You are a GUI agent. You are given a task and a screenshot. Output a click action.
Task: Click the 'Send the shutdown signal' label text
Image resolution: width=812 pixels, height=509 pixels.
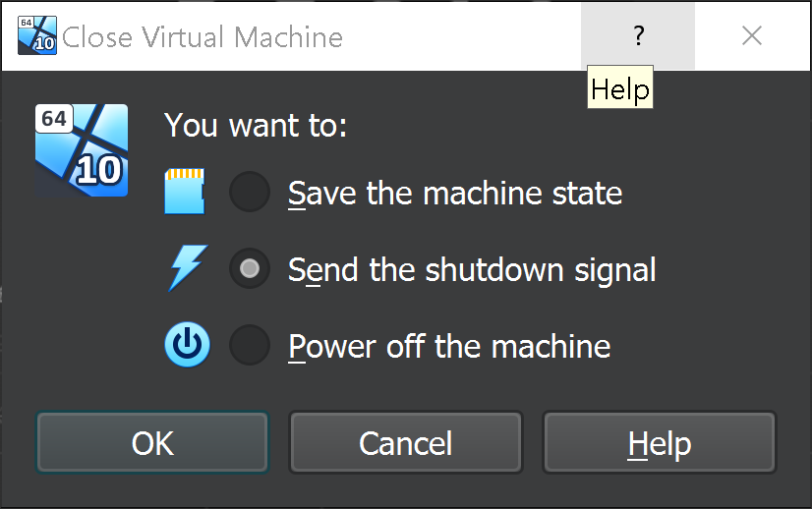point(471,269)
